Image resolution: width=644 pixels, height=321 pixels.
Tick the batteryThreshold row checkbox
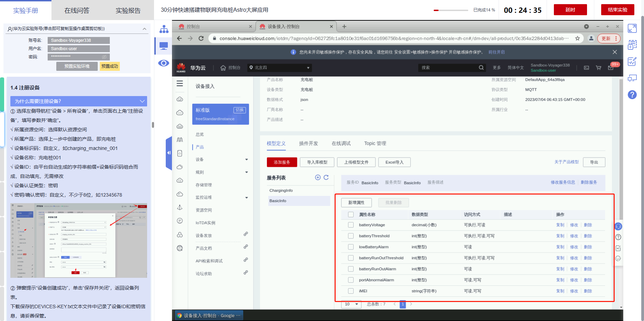(351, 236)
